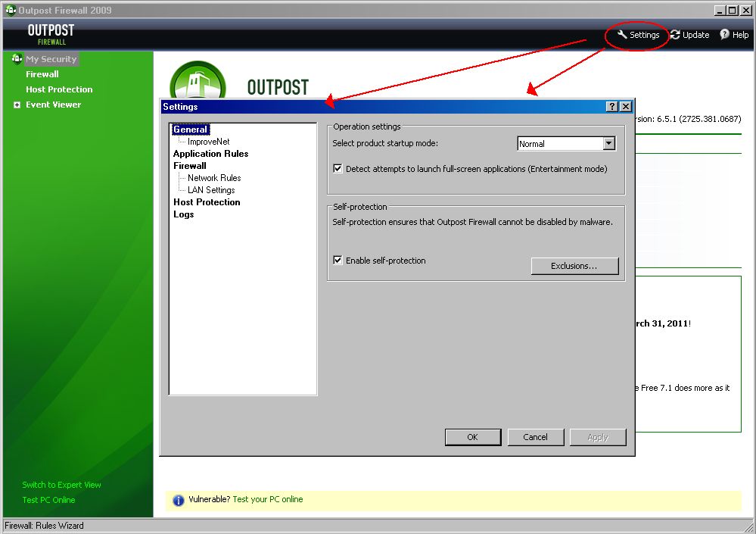Screen dimensions: 756x534
Task: Click Switch to Expert View link
Action: tap(62, 485)
